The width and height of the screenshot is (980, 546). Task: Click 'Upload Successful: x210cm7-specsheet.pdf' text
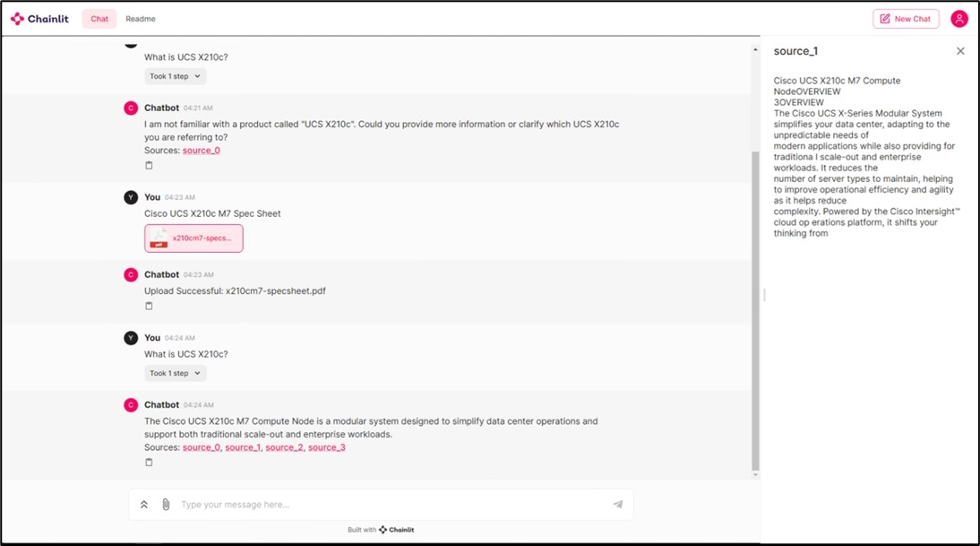point(235,290)
